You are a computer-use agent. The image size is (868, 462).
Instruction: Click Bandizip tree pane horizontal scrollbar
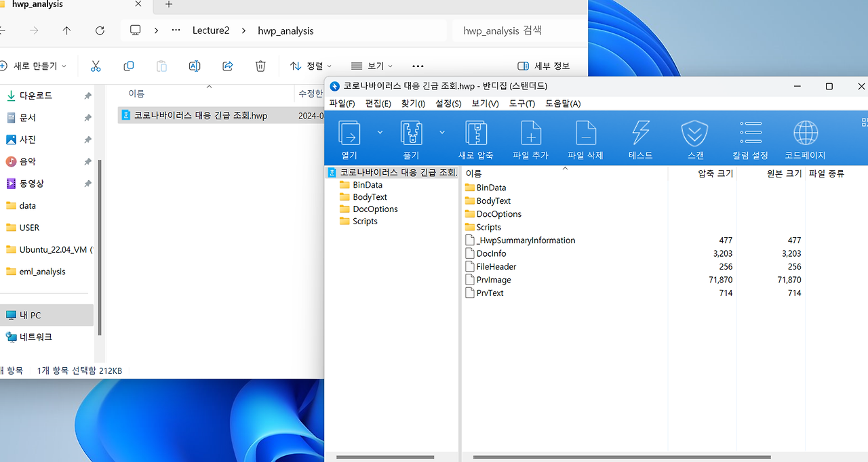(x=384, y=457)
